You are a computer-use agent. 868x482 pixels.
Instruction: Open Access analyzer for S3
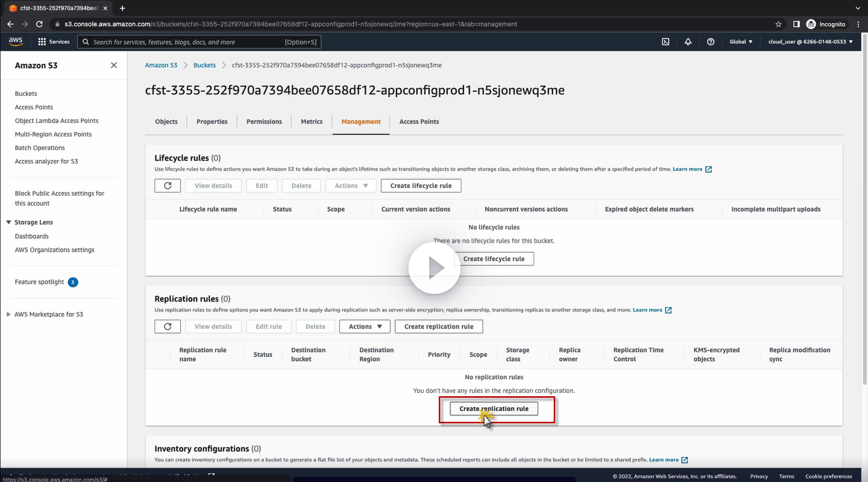pos(46,162)
